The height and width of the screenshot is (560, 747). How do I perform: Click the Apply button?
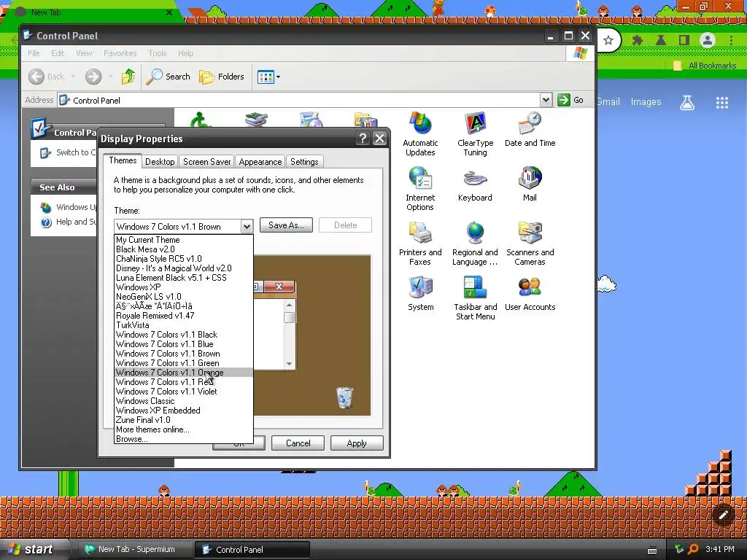tap(357, 443)
